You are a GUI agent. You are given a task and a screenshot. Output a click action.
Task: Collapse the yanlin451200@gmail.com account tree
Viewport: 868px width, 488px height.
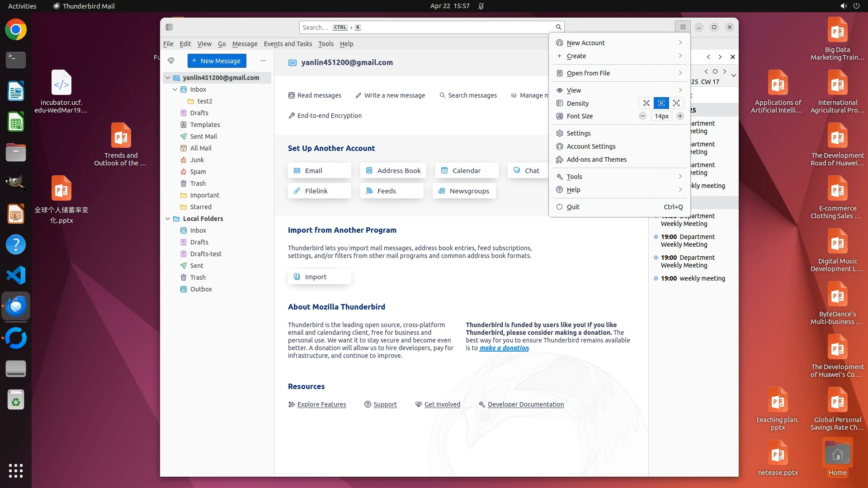[168, 78]
